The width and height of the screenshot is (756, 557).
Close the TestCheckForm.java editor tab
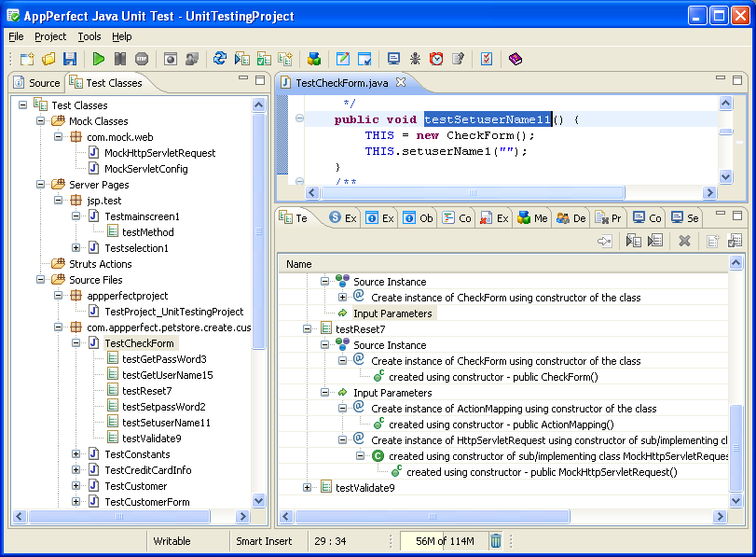click(401, 82)
